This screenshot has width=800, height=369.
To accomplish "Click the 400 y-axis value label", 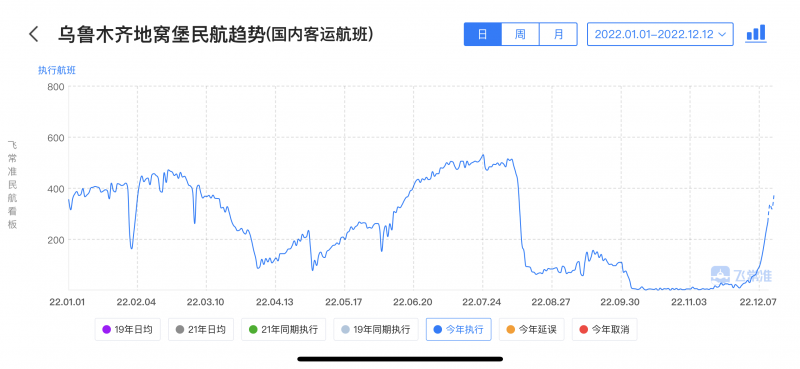I will tap(55, 189).
